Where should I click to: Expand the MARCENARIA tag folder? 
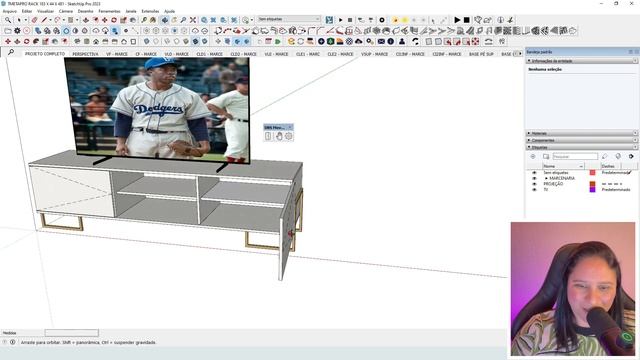(547, 178)
